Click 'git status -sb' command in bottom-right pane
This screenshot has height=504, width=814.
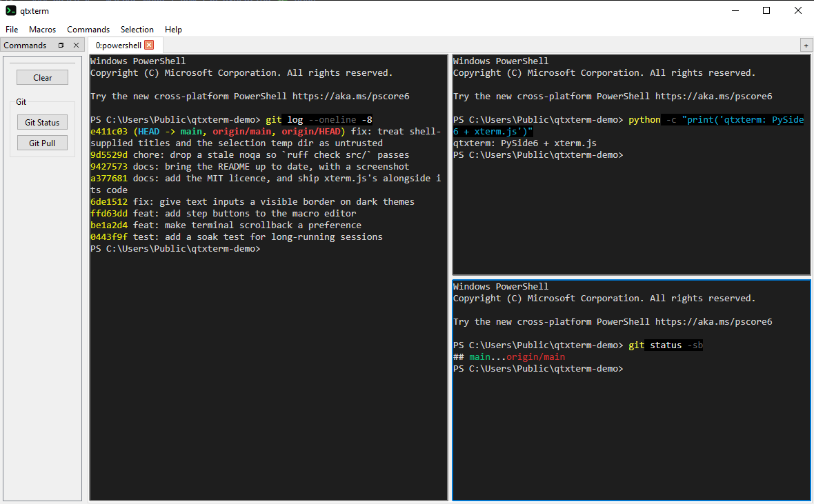(x=666, y=345)
